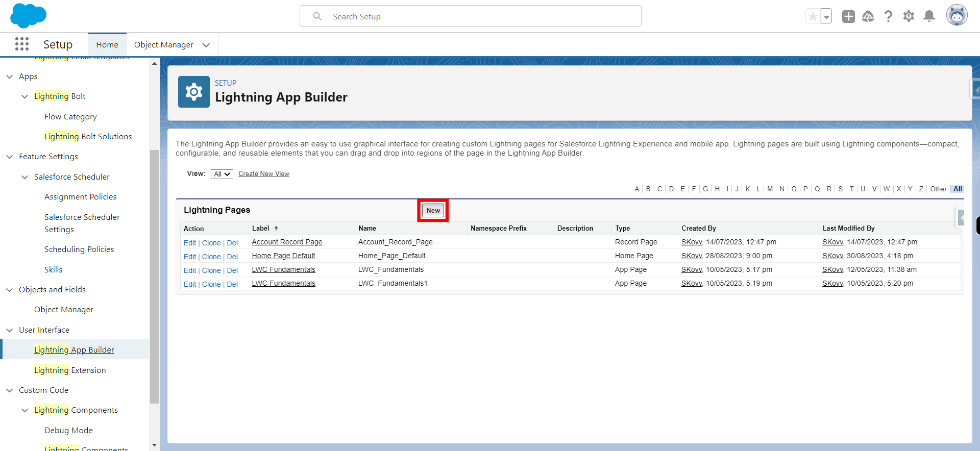Filter pages by Other
This screenshot has width=980, height=451.
[x=938, y=189]
